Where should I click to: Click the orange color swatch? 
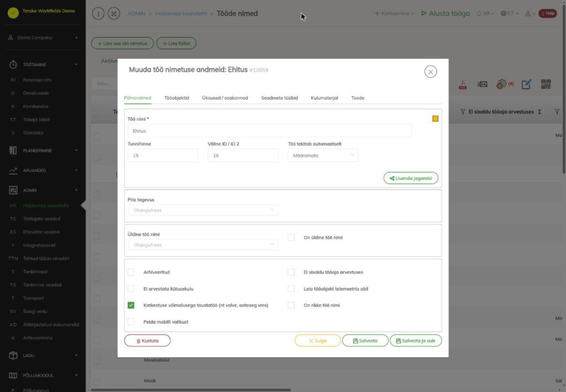click(436, 119)
